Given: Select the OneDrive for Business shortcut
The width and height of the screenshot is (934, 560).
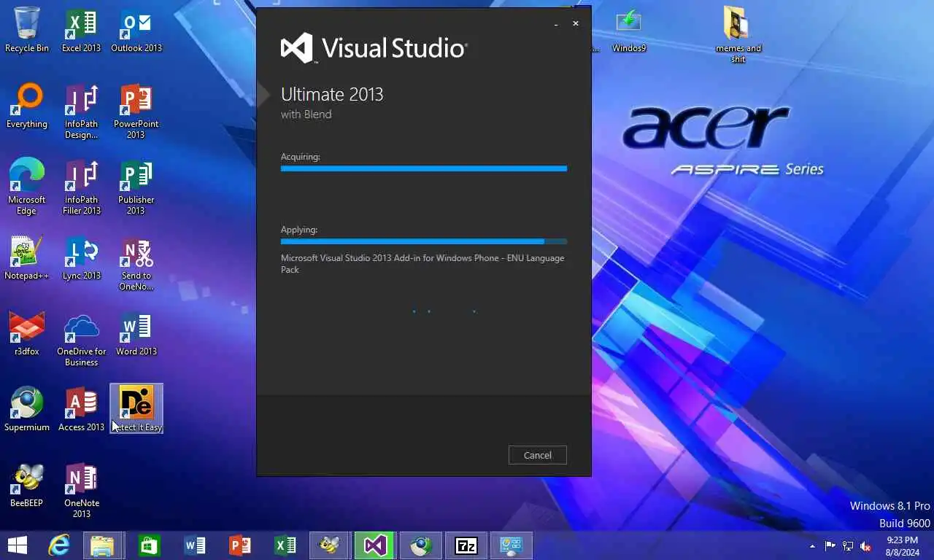Looking at the screenshot, I should [81, 338].
